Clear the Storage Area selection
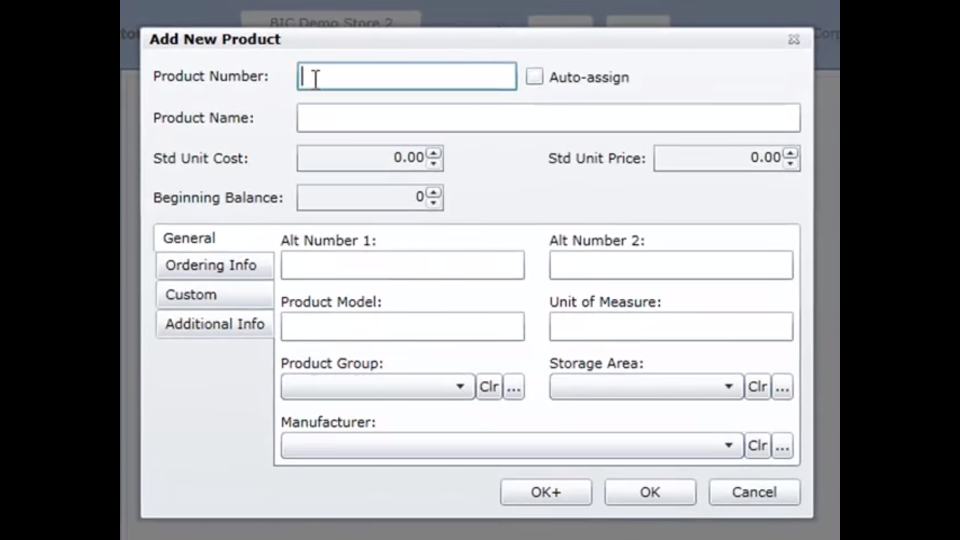This screenshot has width=960, height=540. coord(757,387)
